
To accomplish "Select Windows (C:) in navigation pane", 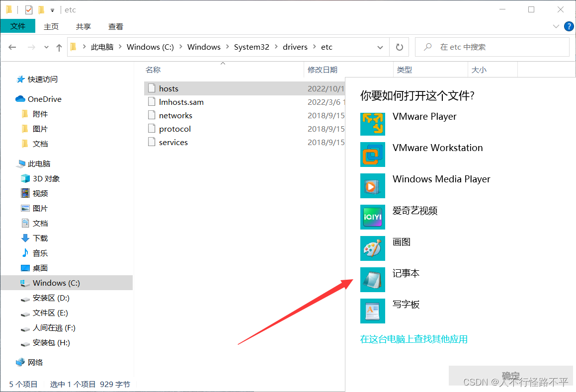I will [x=67, y=283].
